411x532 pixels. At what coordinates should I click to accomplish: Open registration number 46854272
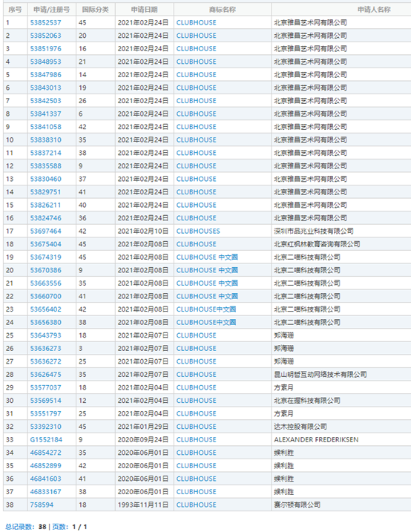46,453
